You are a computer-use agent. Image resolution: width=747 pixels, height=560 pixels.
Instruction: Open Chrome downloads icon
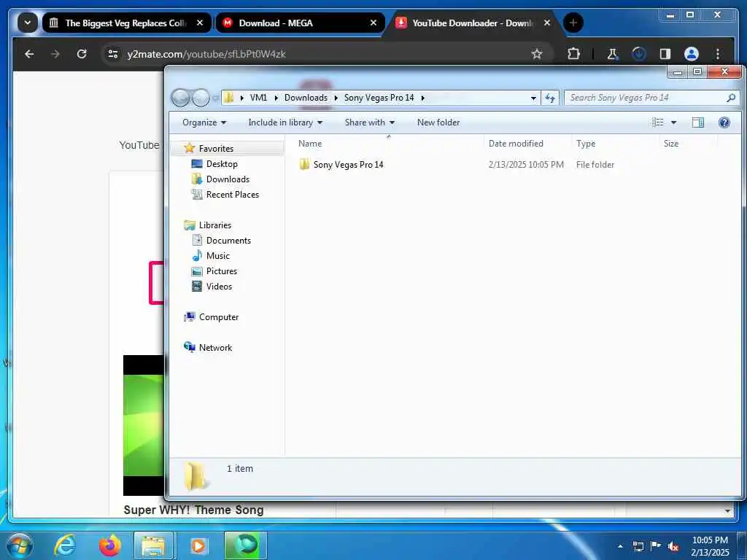638,54
